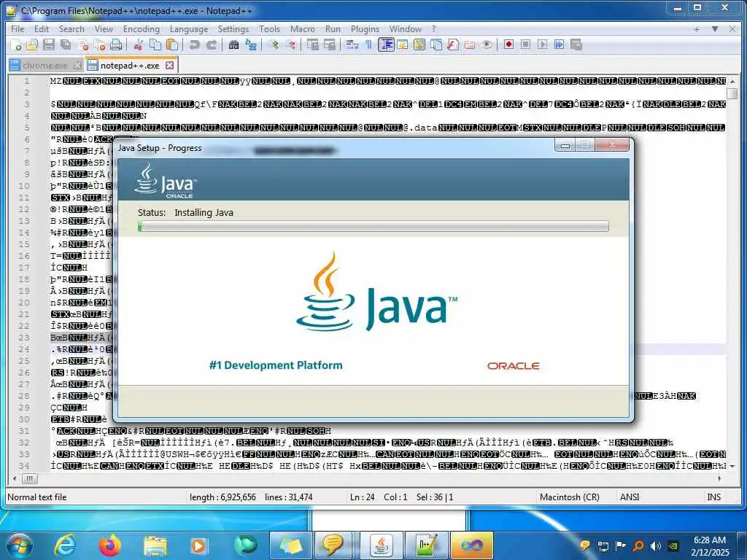Click the plus icon in menu bar
The height and width of the screenshot is (560, 747).
697,29
